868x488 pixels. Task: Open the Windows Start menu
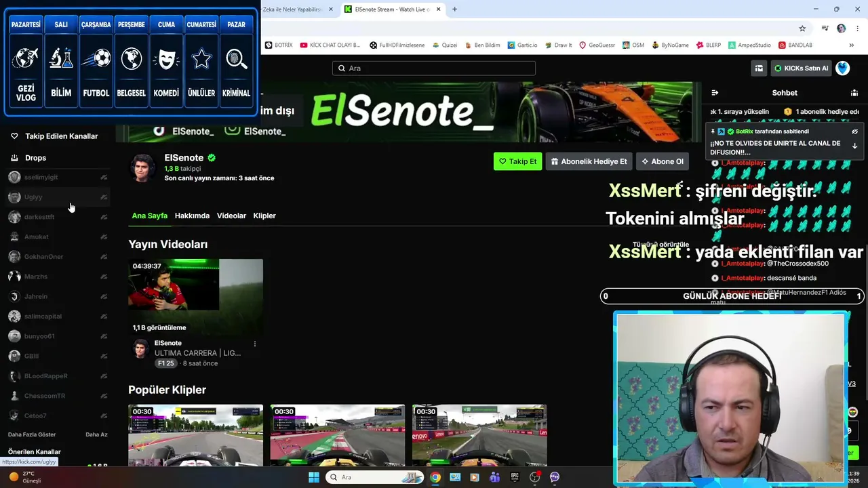314,477
